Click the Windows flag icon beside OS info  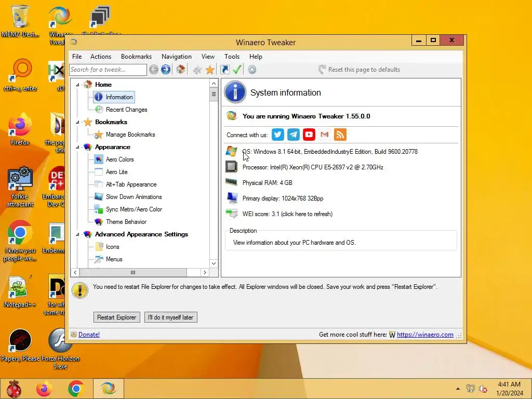[x=231, y=151]
